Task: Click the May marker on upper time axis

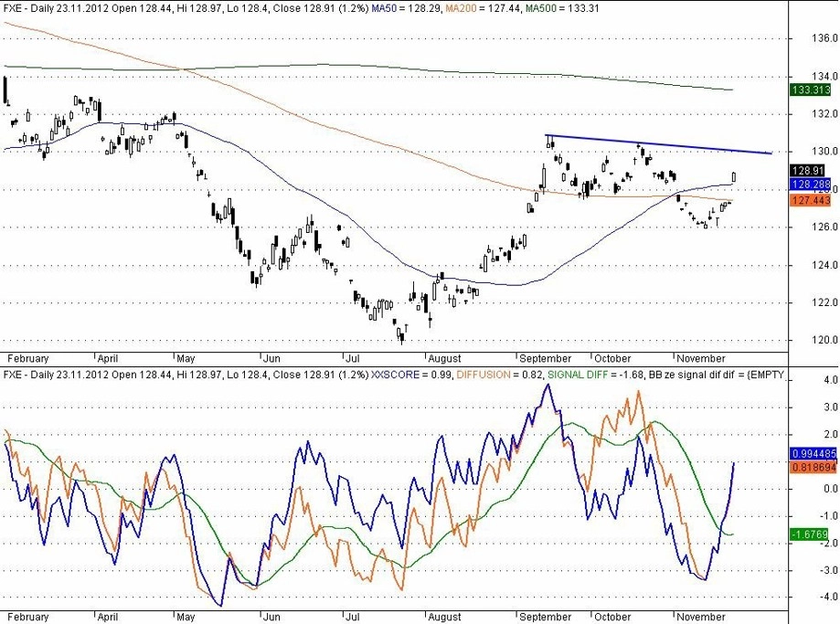Action: pyautogui.click(x=186, y=358)
